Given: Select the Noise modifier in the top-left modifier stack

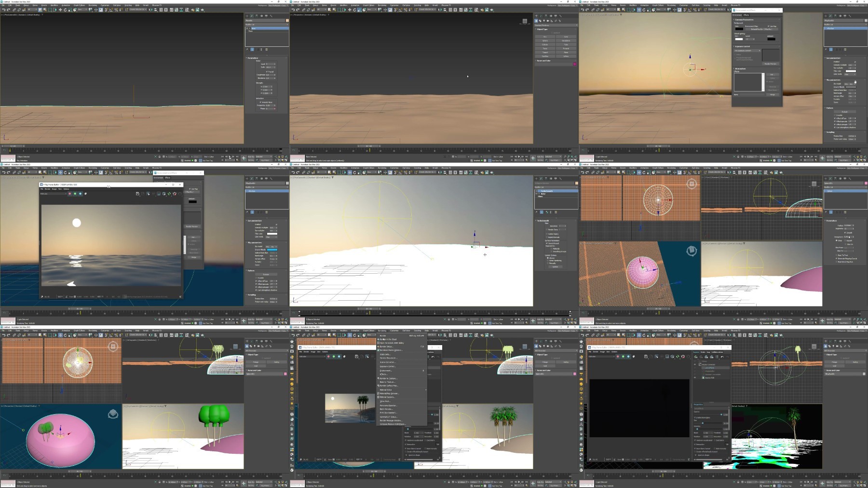Looking at the screenshot, I should tap(253, 28).
